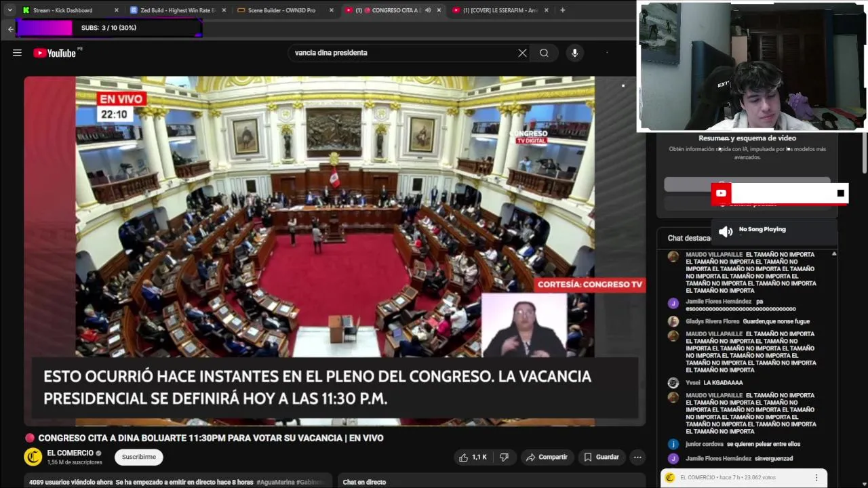Viewport: 868px width, 488px height.
Task: Select 'se quieren pelear entre ellos' message
Action: (764, 445)
